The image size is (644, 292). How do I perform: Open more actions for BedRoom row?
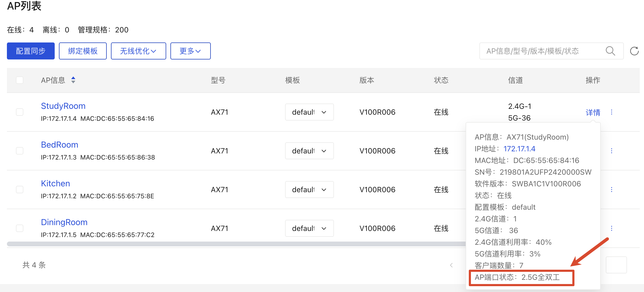pos(612,151)
